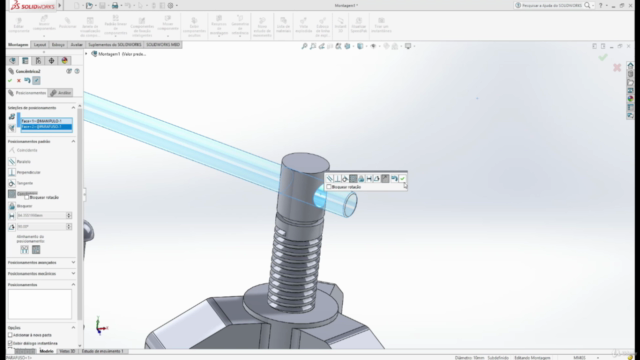
Task: Click the distance mate icon in left panel
Action: pos(12,216)
